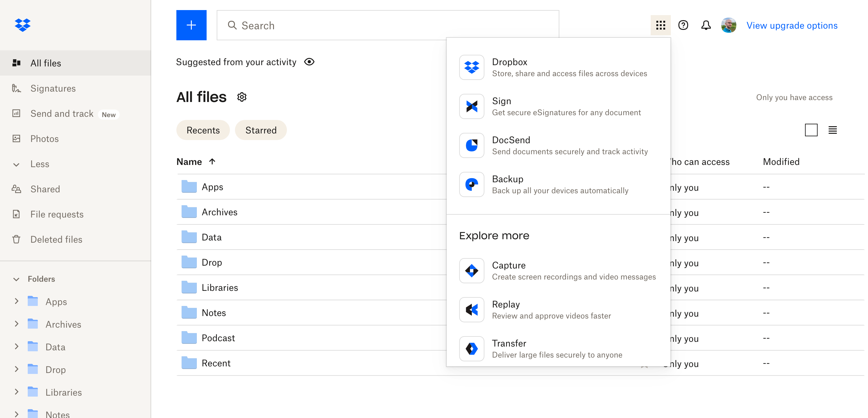Viewport: 868px width, 418px height.
Task: Expand Data folder in sidebar tree
Action: point(16,346)
